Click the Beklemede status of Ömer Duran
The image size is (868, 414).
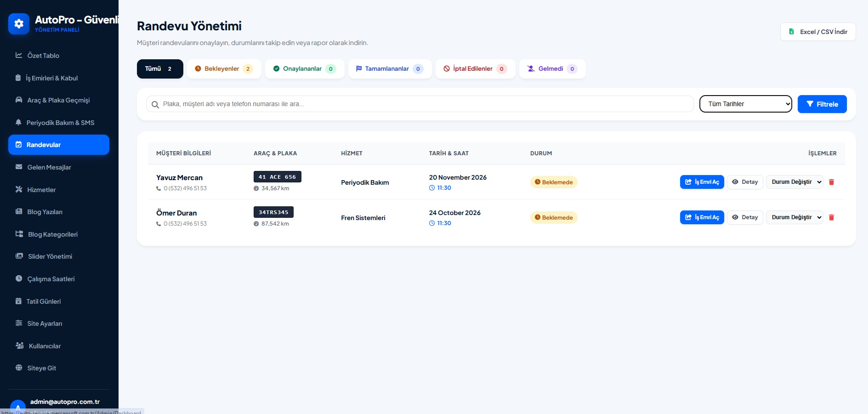(x=554, y=218)
